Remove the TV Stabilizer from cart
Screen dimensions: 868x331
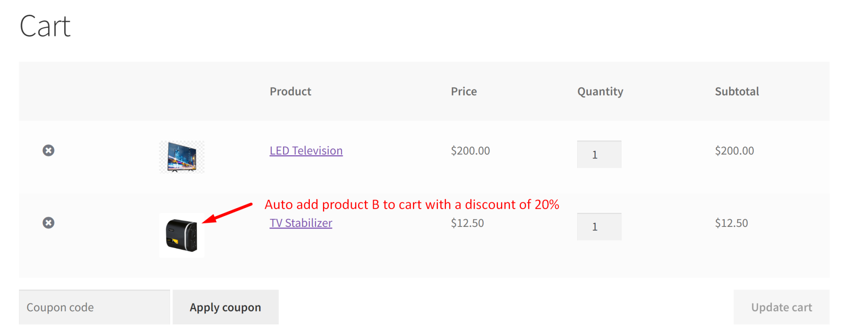48,223
